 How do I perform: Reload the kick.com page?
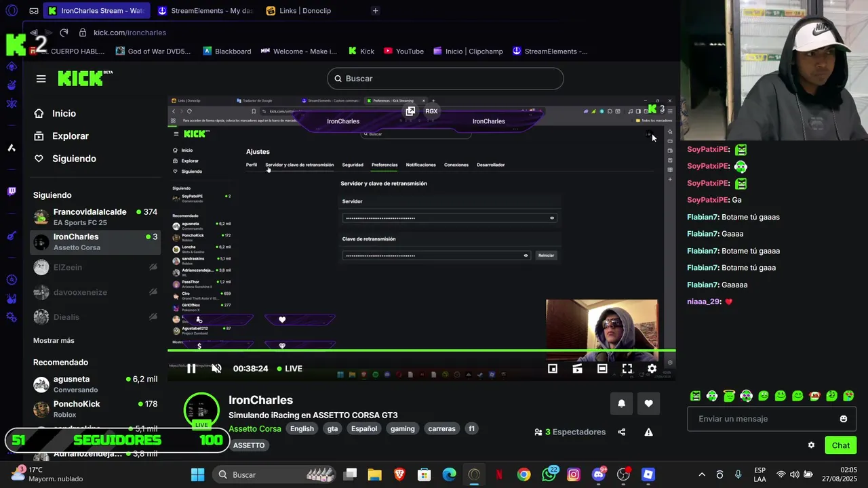coord(64,33)
